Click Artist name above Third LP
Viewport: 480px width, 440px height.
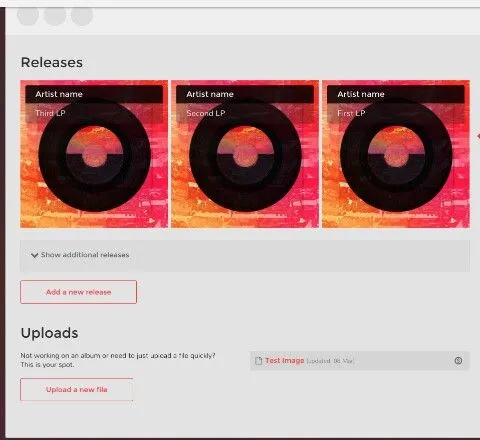coord(59,94)
